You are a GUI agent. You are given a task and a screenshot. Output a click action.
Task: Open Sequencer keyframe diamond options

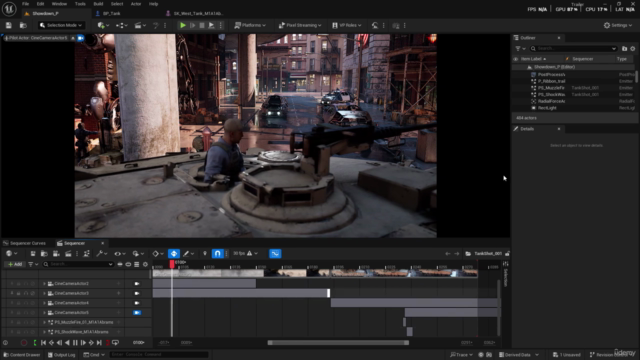(158, 254)
